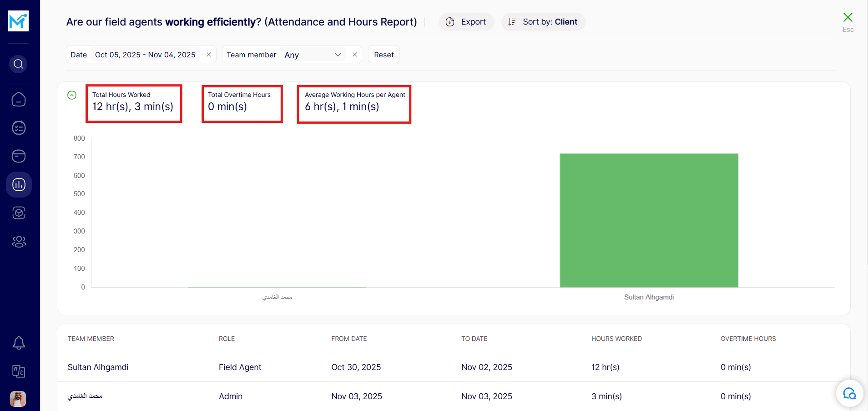868x411 pixels.
Task: Open the home icon in the sidebar
Action: coord(19,99)
